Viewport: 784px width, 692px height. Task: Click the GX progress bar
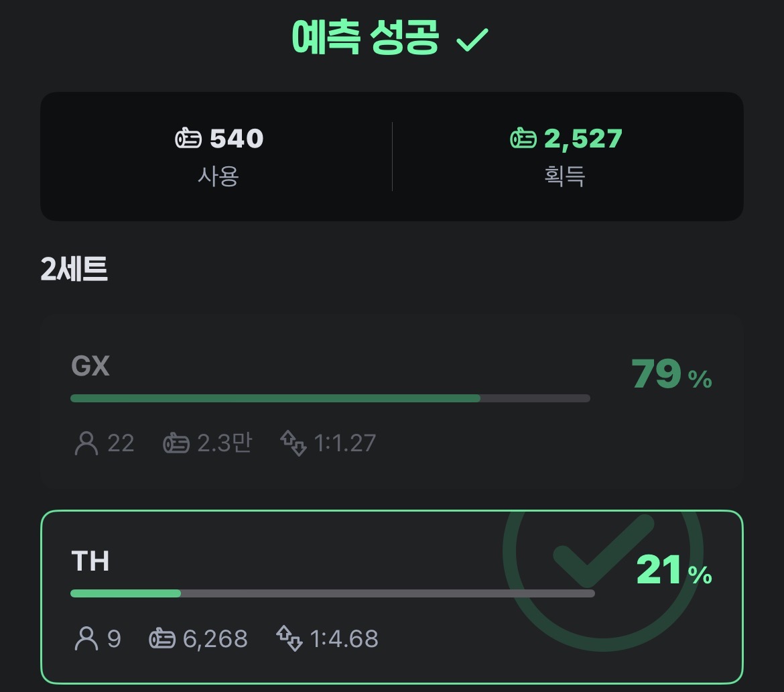pyautogui.click(x=330, y=398)
